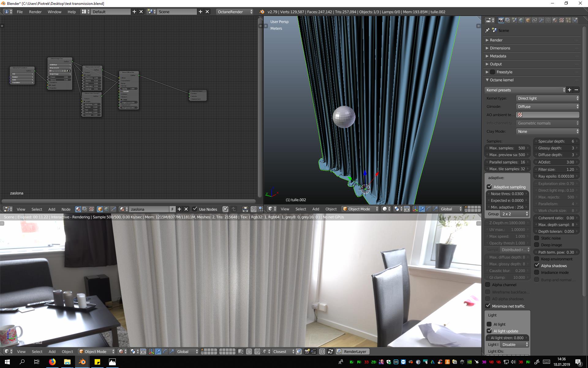
Task: Open the Node menu in node editor
Action: click(x=66, y=209)
